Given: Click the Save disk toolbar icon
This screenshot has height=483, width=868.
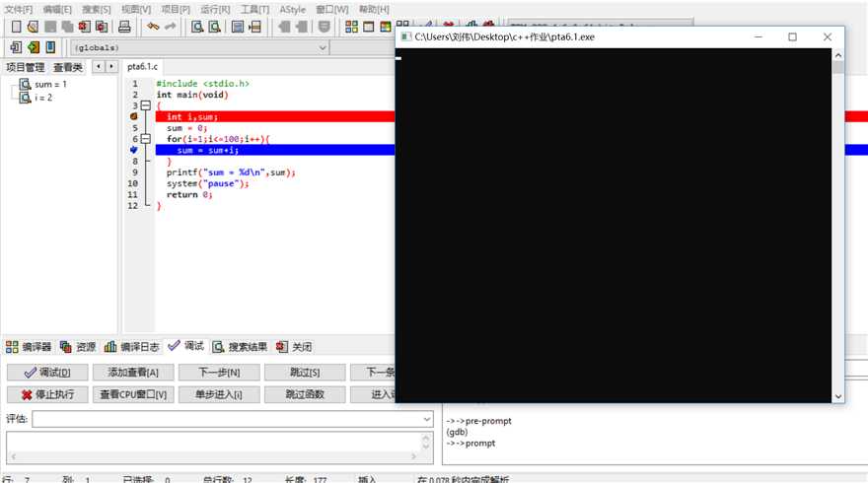Looking at the screenshot, I should coord(50,27).
